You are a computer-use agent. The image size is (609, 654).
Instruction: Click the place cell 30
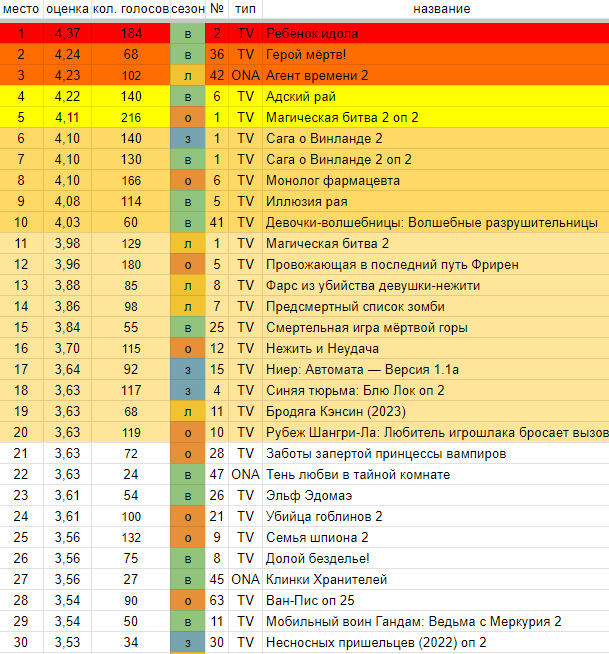click(21, 642)
